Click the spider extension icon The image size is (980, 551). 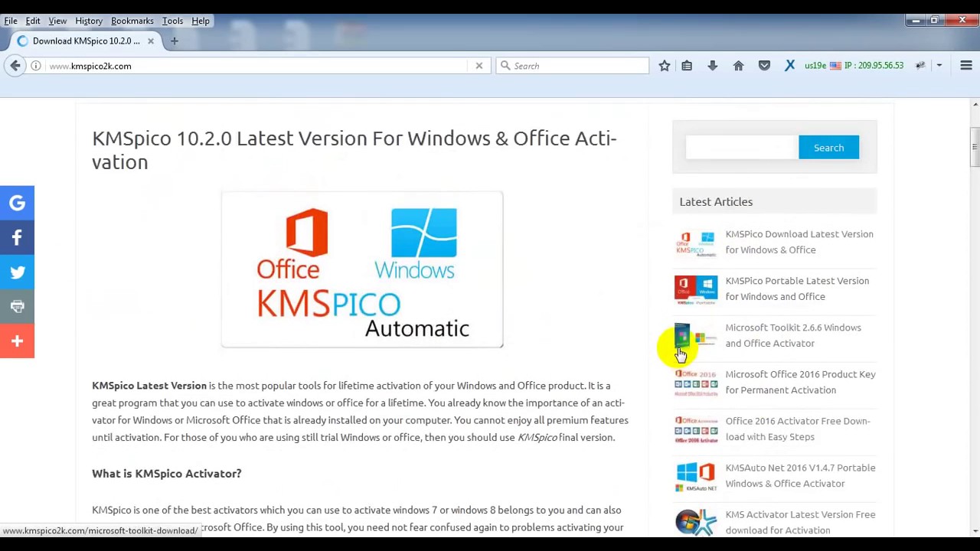[x=920, y=66]
